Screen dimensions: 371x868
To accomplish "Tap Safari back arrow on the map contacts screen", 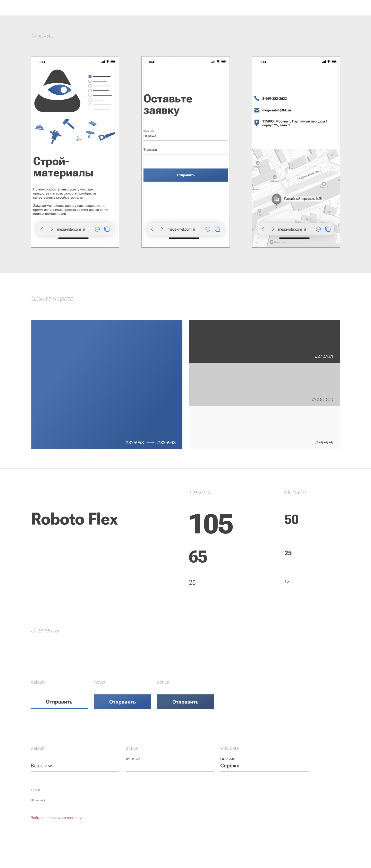I will tap(263, 229).
